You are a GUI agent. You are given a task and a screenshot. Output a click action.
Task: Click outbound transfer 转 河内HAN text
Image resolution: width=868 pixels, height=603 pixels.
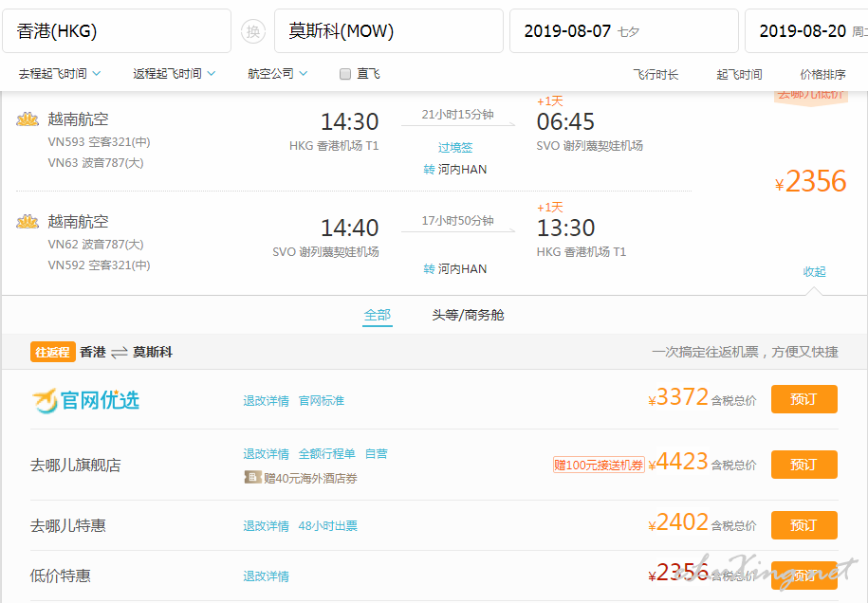tap(455, 170)
